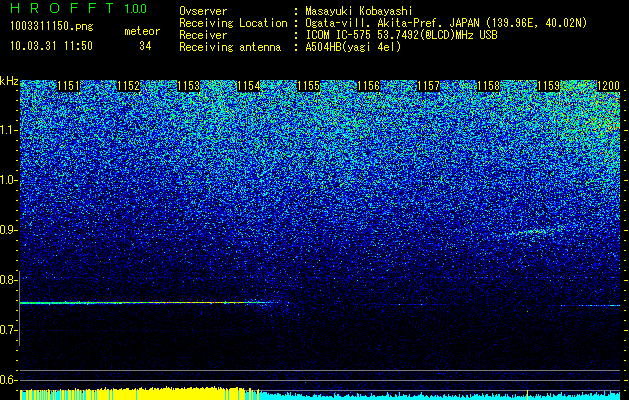Click the cyan signal level bar graph

[439, 396]
